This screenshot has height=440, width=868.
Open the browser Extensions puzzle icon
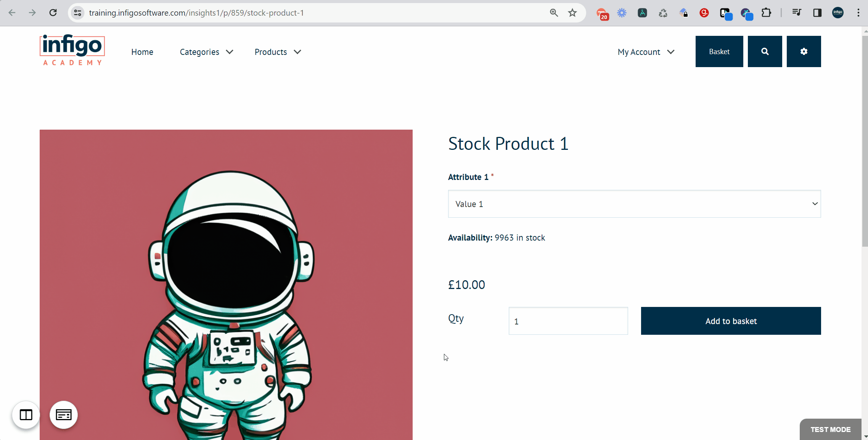(766, 13)
